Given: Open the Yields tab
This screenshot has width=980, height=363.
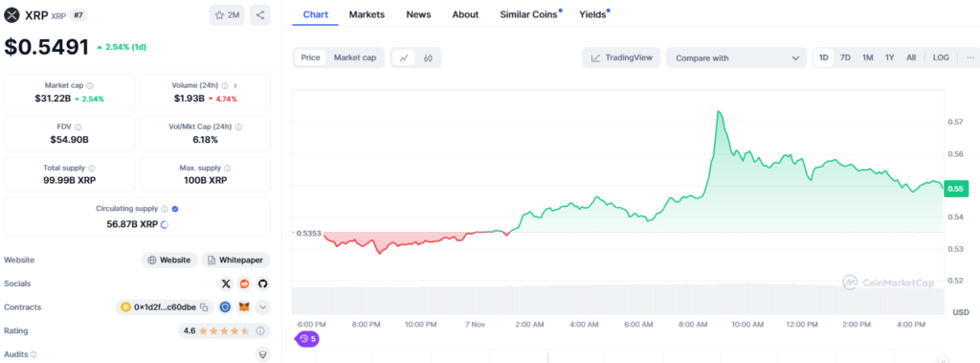Looking at the screenshot, I should pyautogui.click(x=592, y=14).
